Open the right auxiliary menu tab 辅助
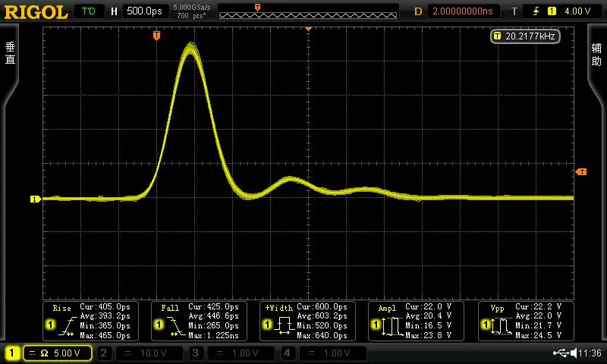The width and height of the screenshot is (607, 364). [x=596, y=55]
